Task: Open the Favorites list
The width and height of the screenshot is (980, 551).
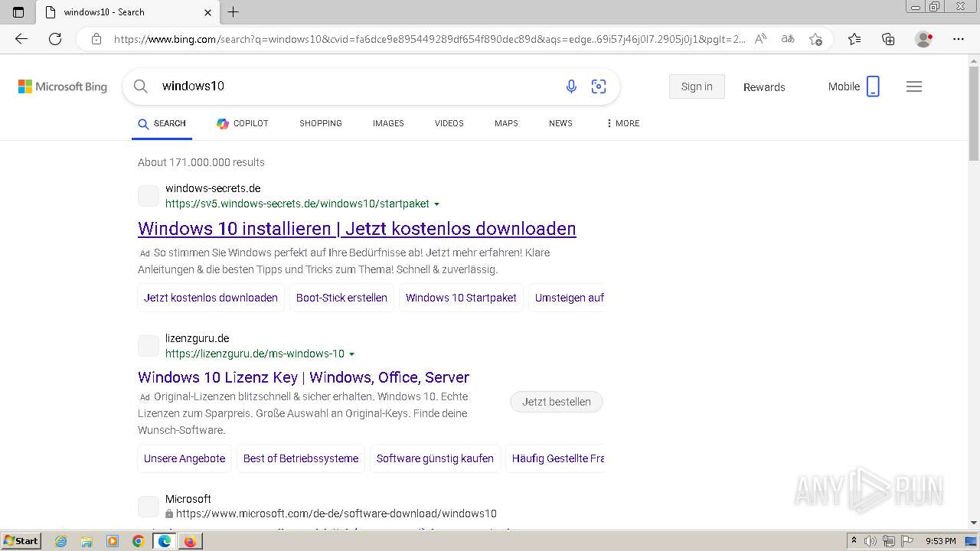Action: point(854,39)
